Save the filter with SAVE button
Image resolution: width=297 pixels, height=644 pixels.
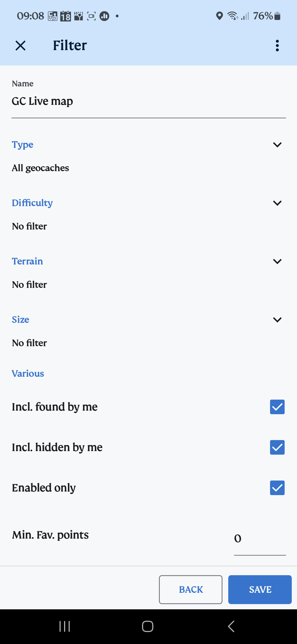click(260, 590)
